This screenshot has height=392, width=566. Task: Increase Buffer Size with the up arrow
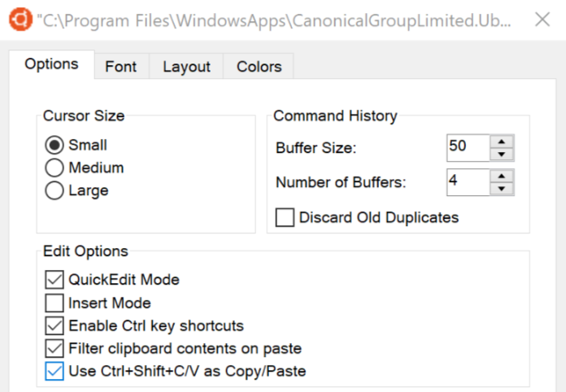502,142
